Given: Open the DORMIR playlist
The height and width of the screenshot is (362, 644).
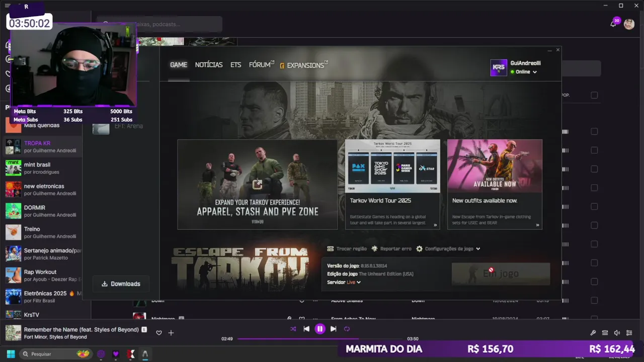Looking at the screenshot, I should click(x=43, y=211).
